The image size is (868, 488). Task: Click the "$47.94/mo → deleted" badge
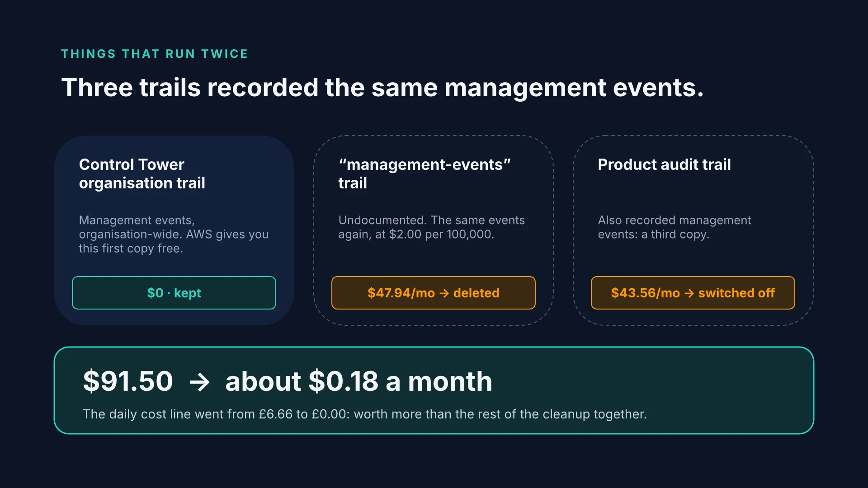click(434, 293)
